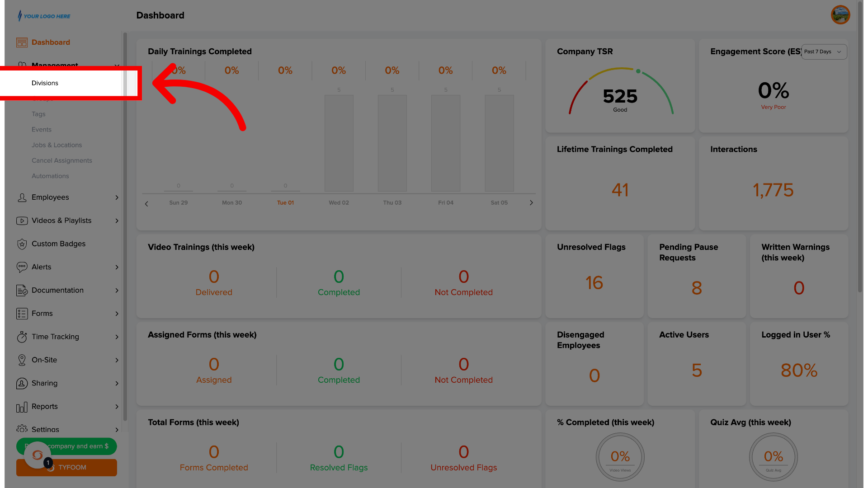Click Forms Completed under Total Forms

[x=214, y=468]
